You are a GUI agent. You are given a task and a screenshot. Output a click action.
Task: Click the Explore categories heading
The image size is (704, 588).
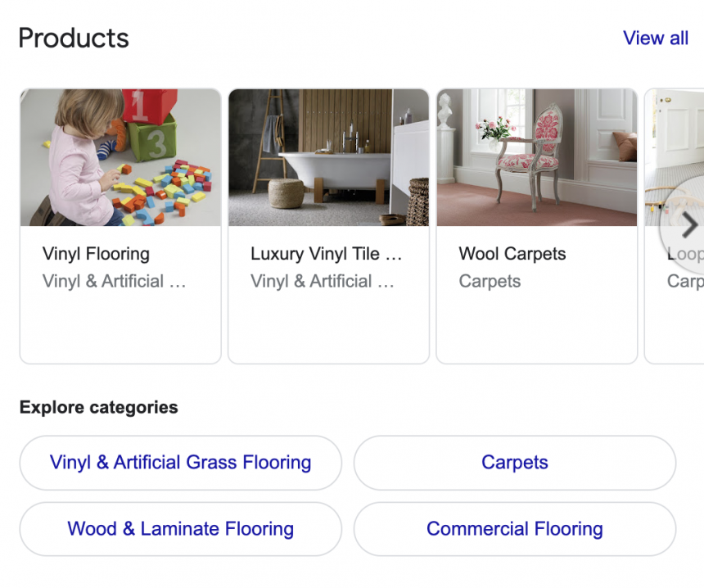pyautogui.click(x=98, y=408)
